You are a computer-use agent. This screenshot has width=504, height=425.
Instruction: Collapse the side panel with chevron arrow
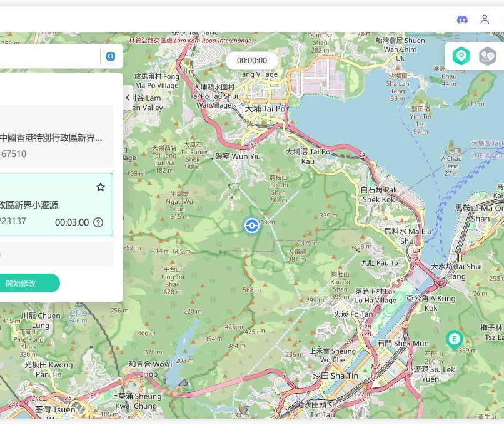click(128, 97)
